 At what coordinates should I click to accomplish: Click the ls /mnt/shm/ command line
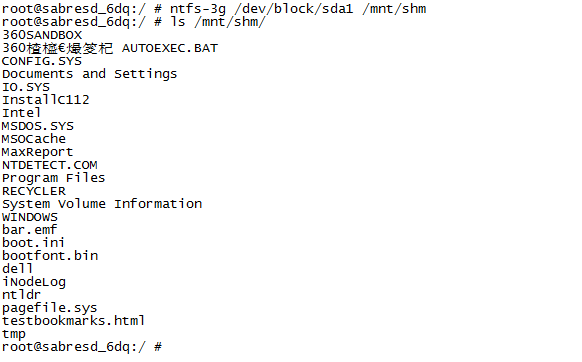[x=134, y=22]
